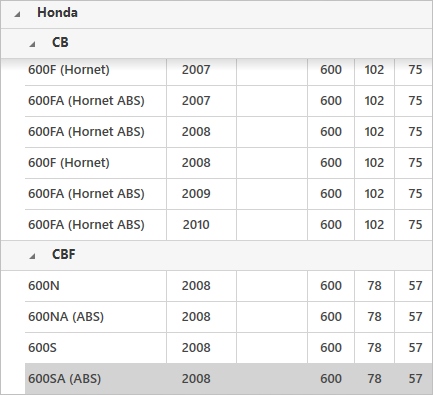Select the 600S model row
This screenshot has height=395, width=433.
click(x=228, y=348)
